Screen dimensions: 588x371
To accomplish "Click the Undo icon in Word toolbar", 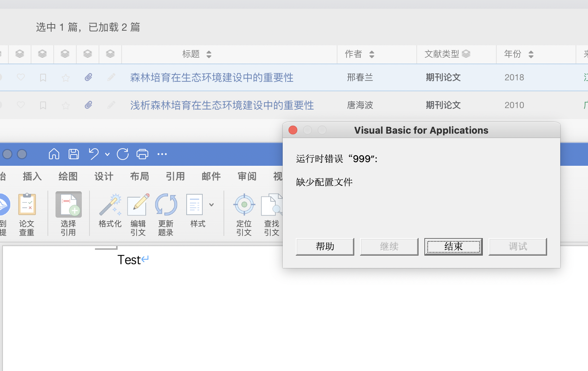I will point(93,154).
